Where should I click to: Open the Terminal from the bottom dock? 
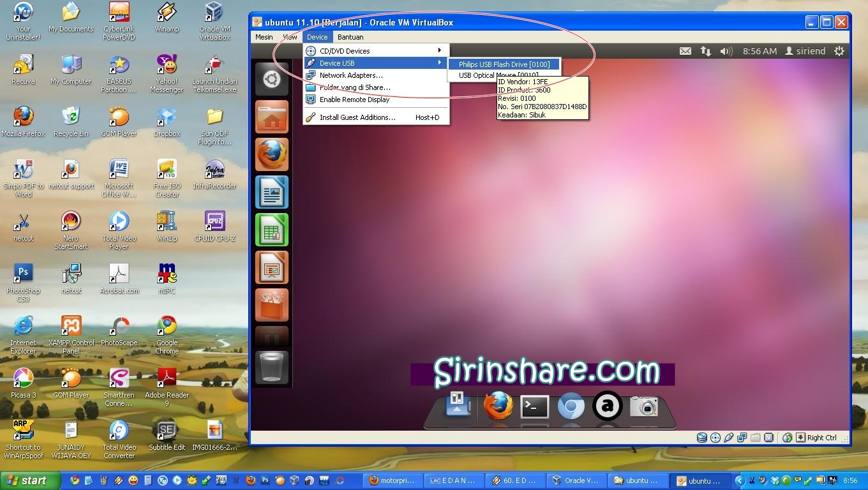tap(534, 406)
